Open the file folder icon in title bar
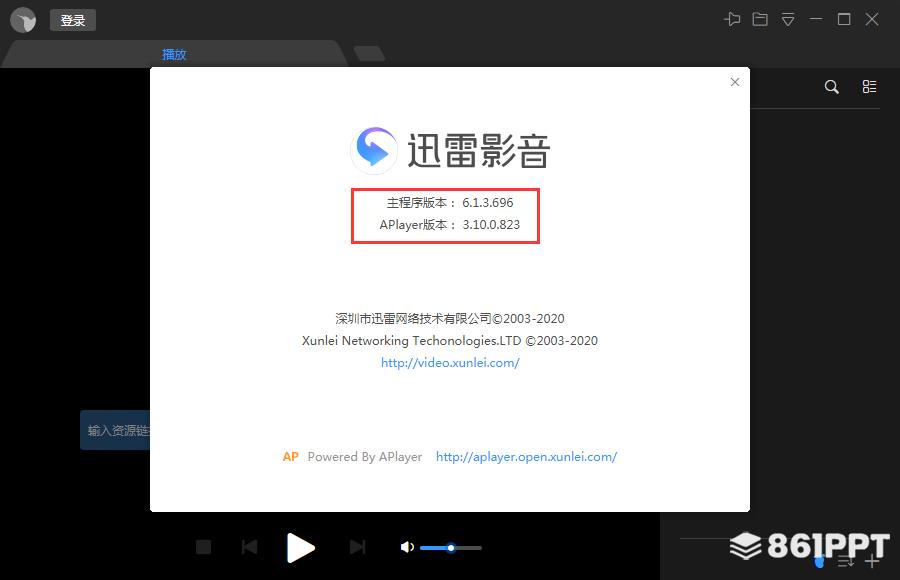Viewport: 900px width, 580px height. pyautogui.click(x=760, y=20)
